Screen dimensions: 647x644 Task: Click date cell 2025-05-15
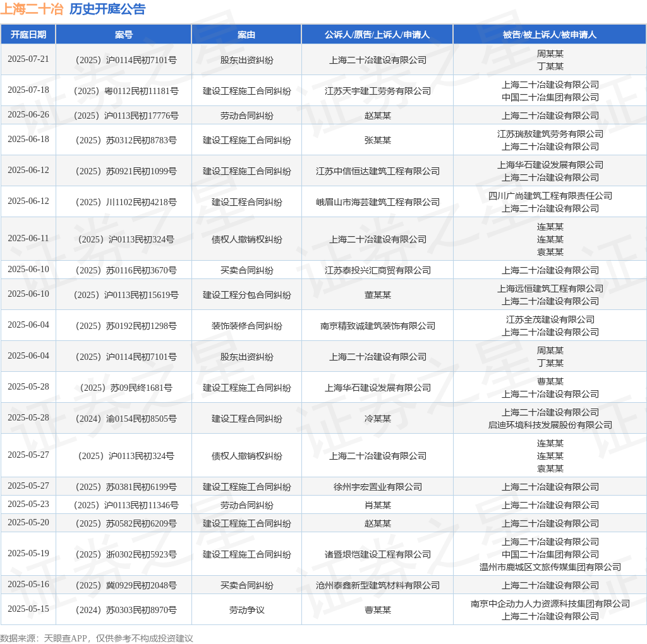[28, 609]
